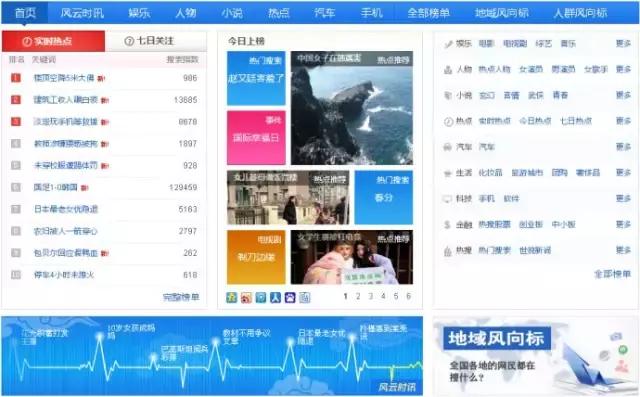Image resolution: width=640 pixels, height=397 pixels.
Task: Go to page 5 of 今日上榜
Action: (x=396, y=296)
